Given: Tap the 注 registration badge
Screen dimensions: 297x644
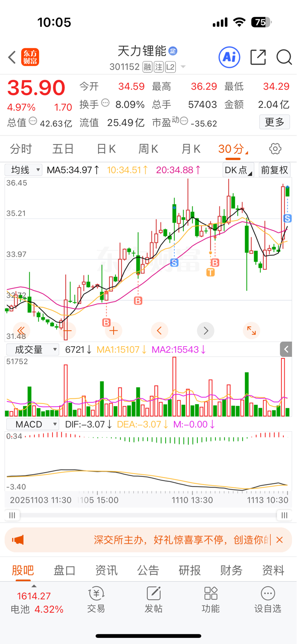Looking at the screenshot, I should [x=159, y=67].
